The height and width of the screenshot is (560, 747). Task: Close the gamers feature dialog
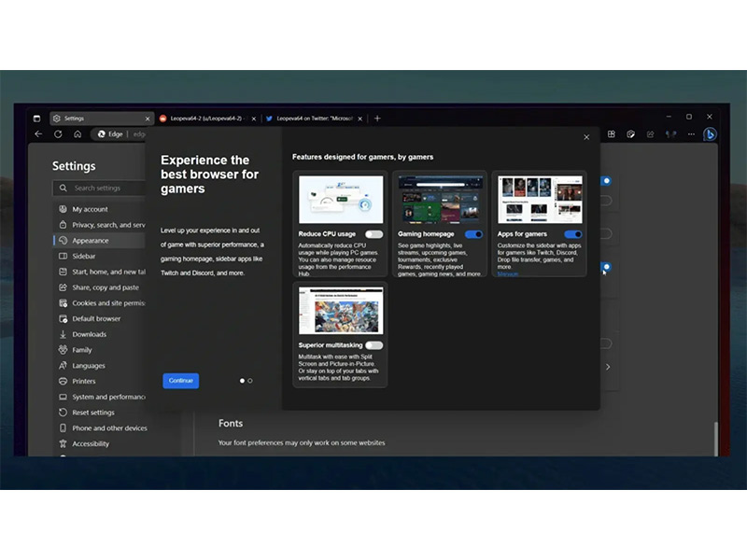tap(586, 137)
